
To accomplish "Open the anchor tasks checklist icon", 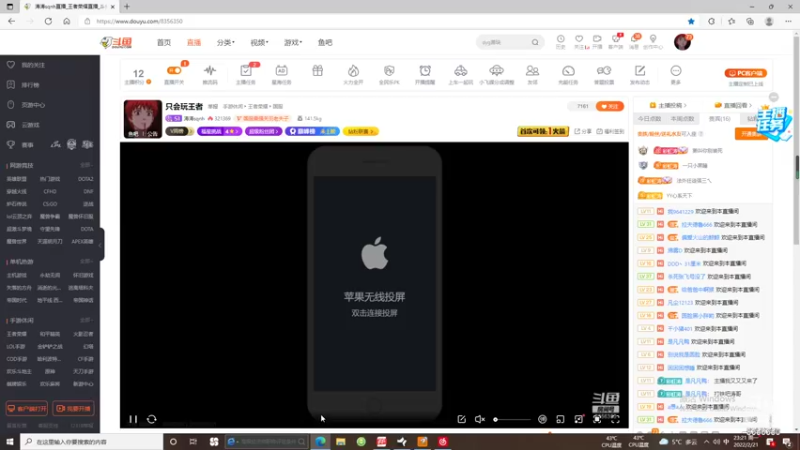I will pyautogui.click(x=245, y=73).
